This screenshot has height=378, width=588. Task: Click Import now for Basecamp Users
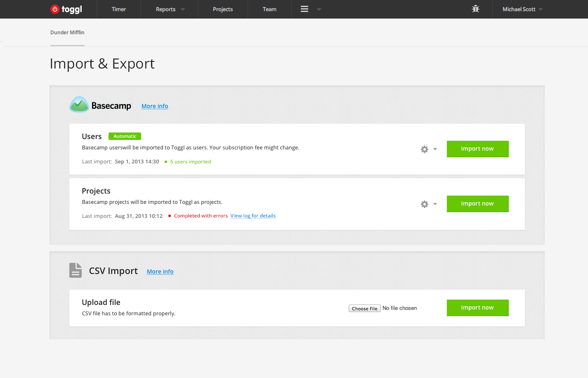click(477, 149)
